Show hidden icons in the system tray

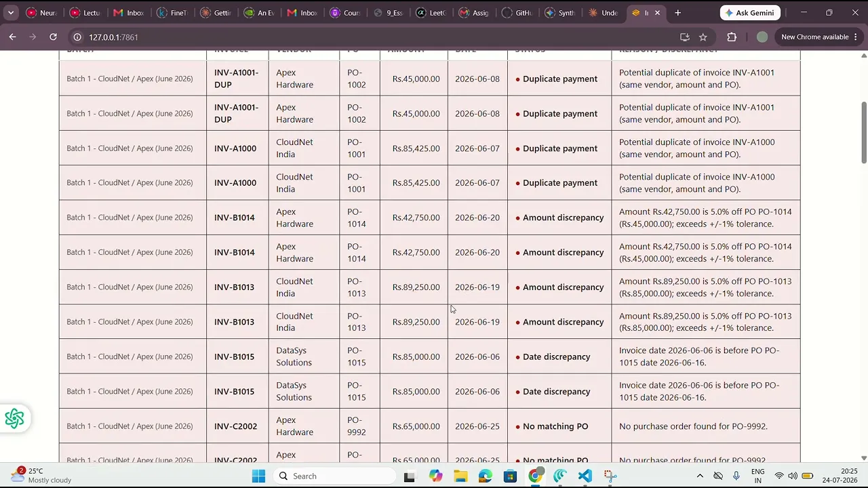(700, 476)
